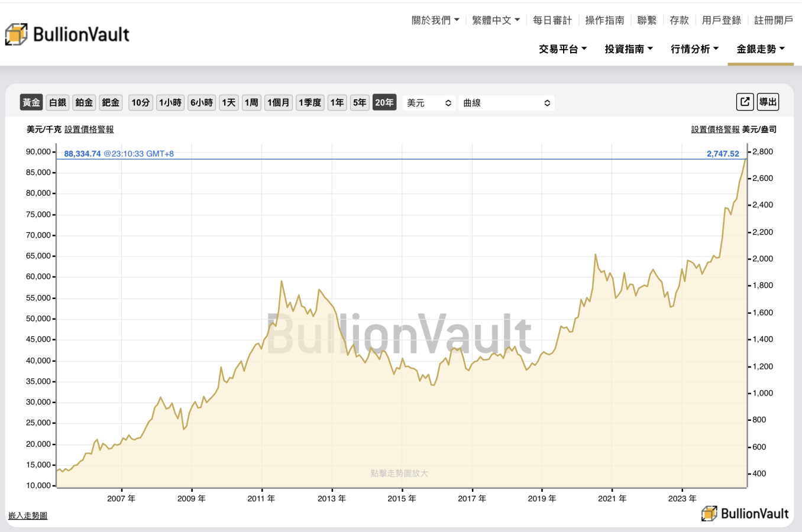Image resolution: width=802 pixels, height=532 pixels.
Task: Click the 導出 export button
Action: click(768, 102)
